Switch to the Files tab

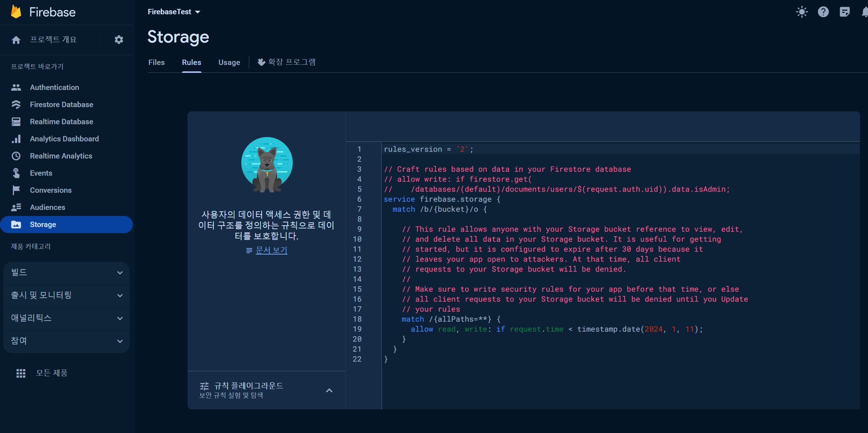[156, 62]
